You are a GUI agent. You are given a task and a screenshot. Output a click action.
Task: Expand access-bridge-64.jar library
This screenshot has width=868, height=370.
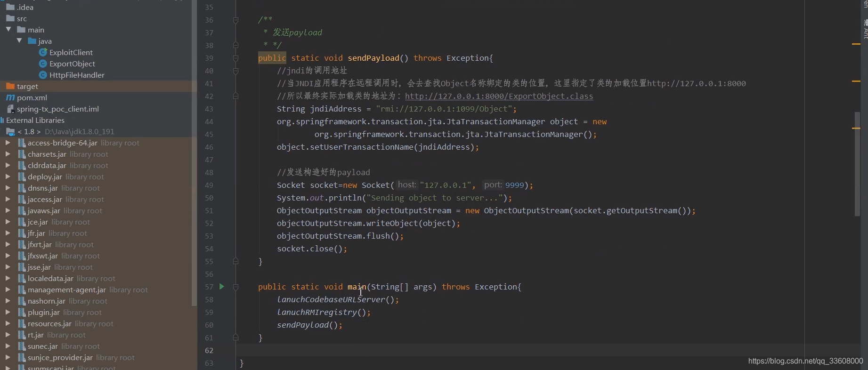[8, 142]
